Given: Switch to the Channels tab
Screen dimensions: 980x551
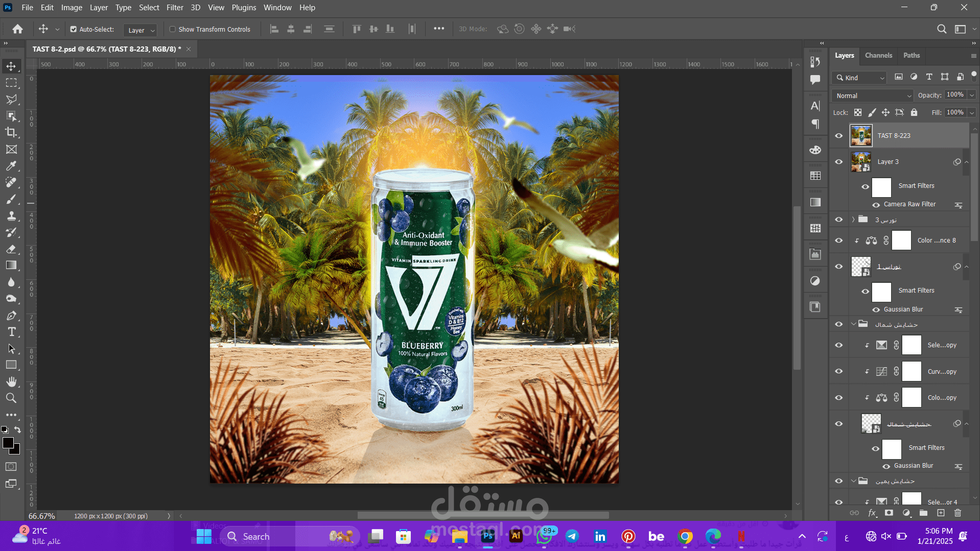Looking at the screenshot, I should [x=878, y=55].
